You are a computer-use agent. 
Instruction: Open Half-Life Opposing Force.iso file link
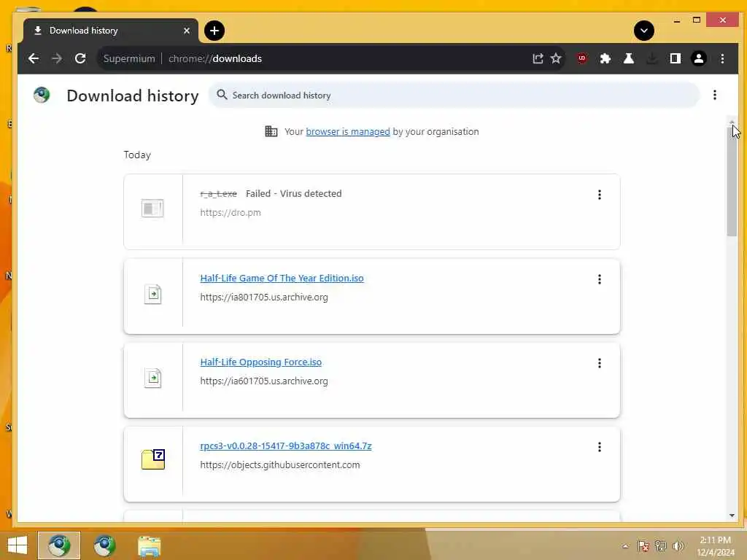260,362
